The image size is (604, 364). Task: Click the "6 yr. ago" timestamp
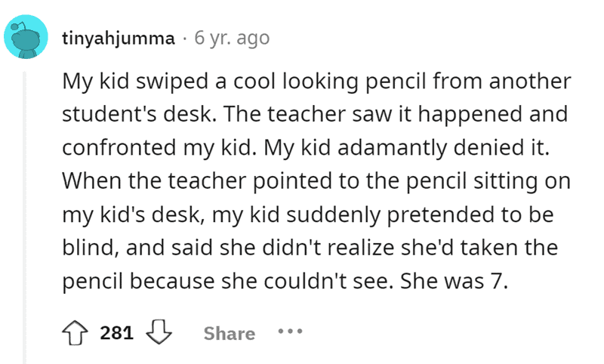point(232,38)
